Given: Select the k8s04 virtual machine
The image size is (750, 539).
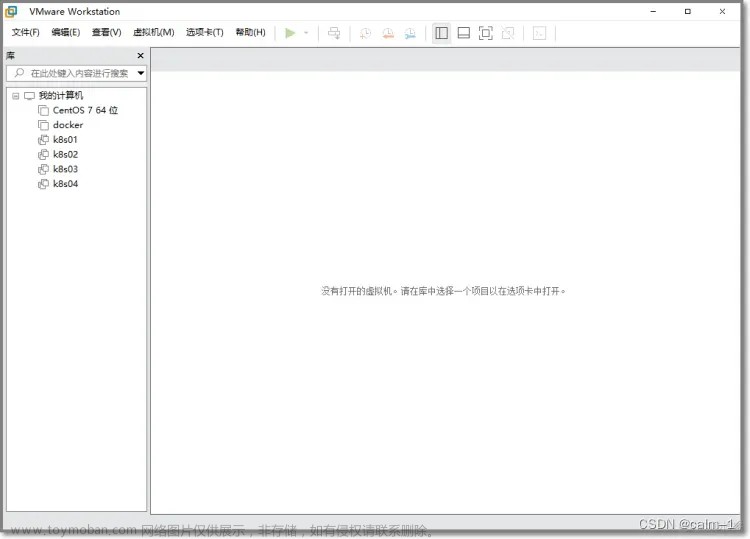Looking at the screenshot, I should [65, 184].
